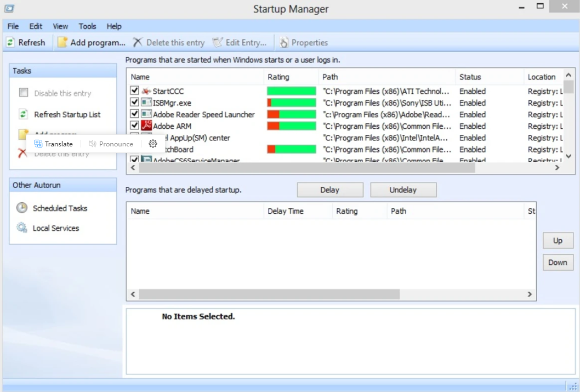580x392 pixels.
Task: Click startup list vertical scrollbar down arrow
Action: pos(568,156)
